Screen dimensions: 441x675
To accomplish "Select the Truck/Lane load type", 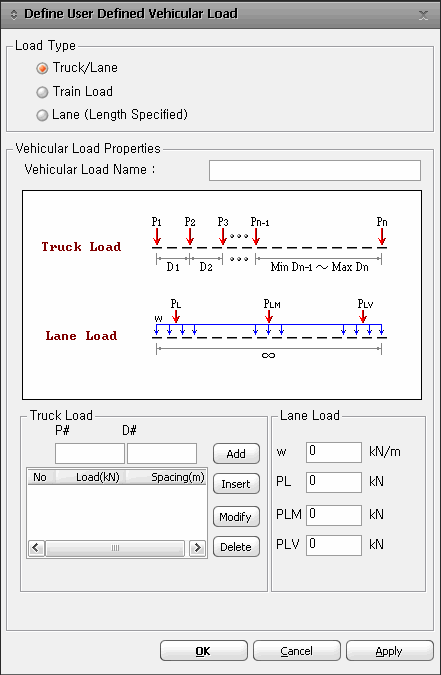I will pyautogui.click(x=42, y=68).
